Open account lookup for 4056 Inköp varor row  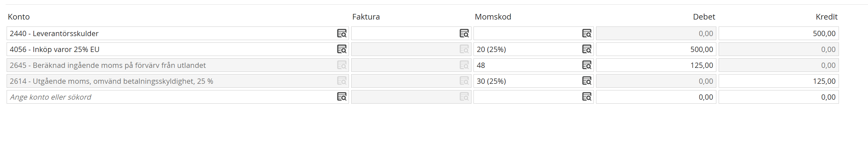click(342, 49)
